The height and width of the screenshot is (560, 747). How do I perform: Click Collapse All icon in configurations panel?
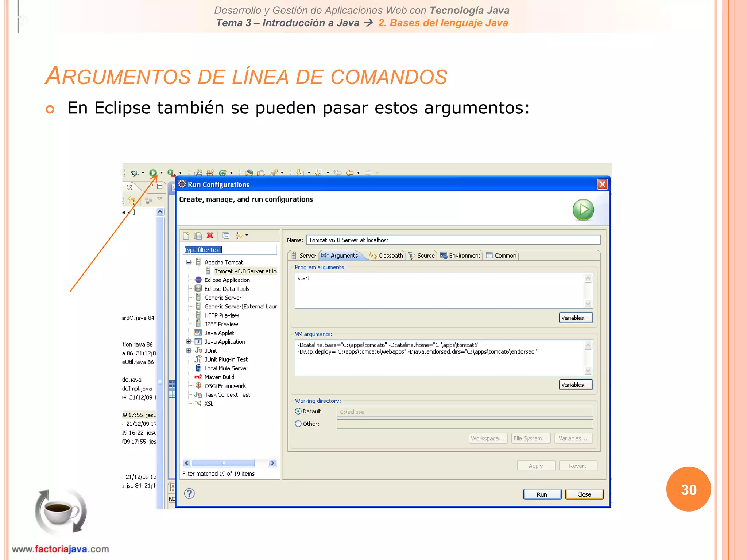226,236
